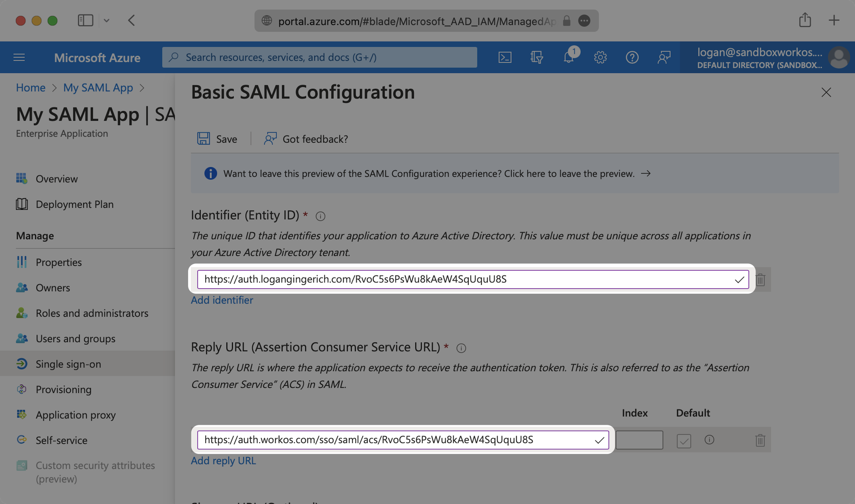Open the Directories and subscriptions filter icon
The height and width of the screenshot is (504, 855).
[x=537, y=57]
